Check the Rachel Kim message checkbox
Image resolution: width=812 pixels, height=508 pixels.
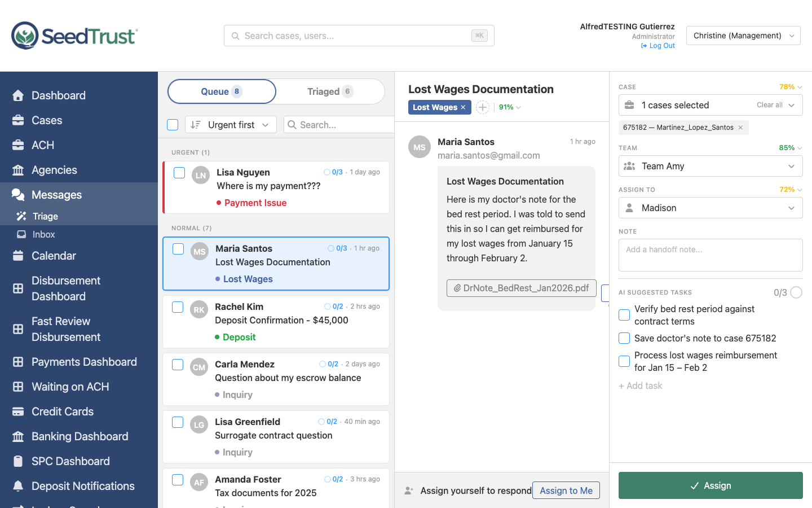(178, 307)
